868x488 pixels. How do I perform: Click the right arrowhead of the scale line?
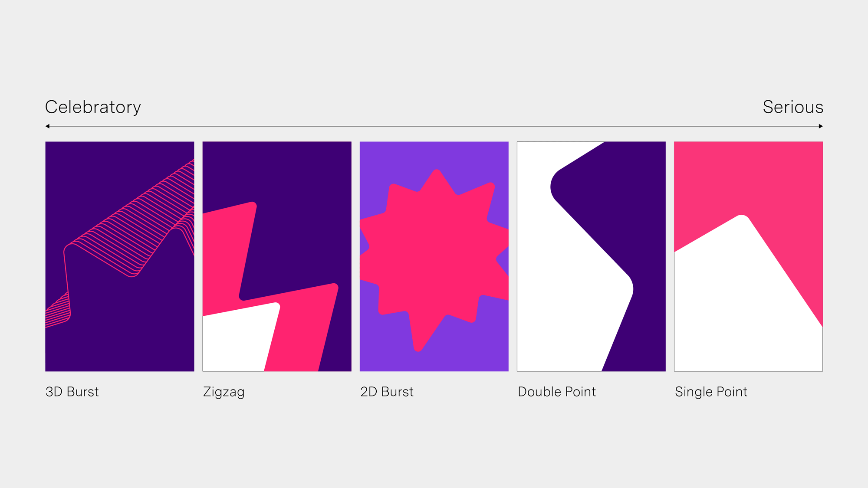coord(820,126)
